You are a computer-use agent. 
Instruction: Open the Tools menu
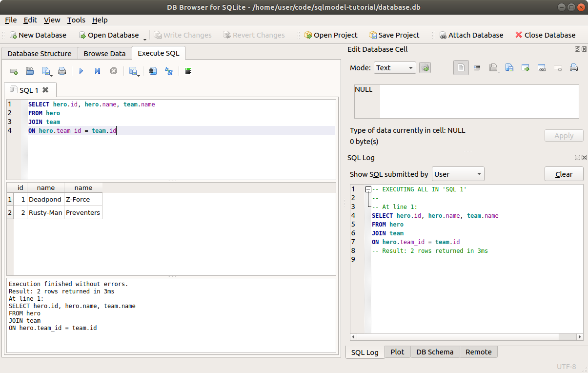76,20
